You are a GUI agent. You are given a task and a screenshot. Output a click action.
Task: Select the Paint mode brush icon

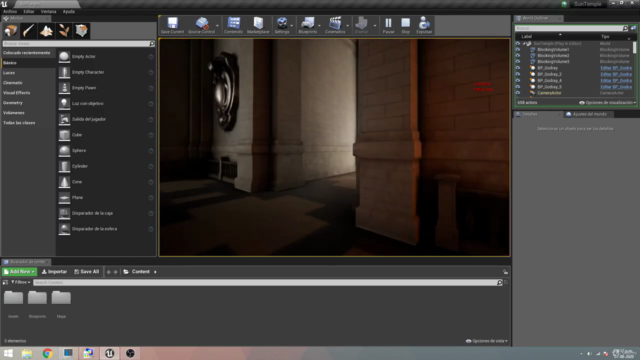pyautogui.click(x=28, y=31)
